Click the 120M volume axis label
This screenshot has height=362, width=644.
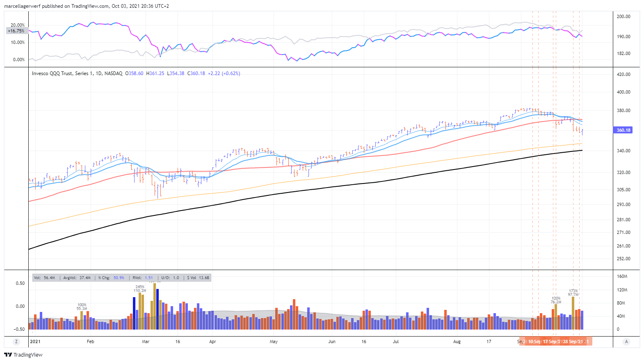click(x=622, y=290)
